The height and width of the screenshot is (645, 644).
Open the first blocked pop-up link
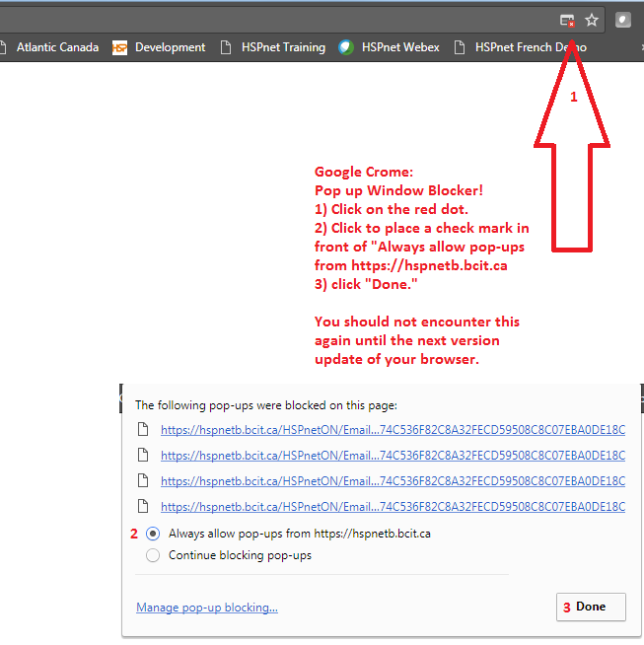click(x=393, y=430)
